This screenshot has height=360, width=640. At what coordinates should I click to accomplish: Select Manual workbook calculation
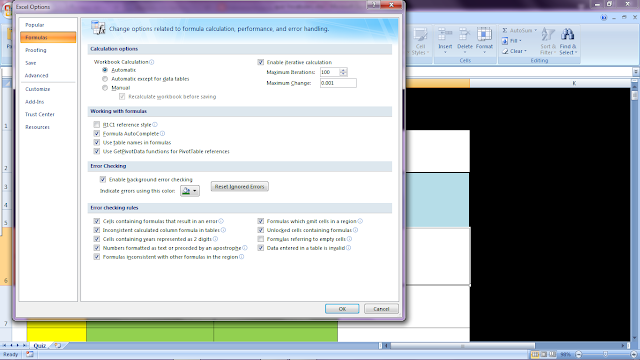click(x=105, y=88)
